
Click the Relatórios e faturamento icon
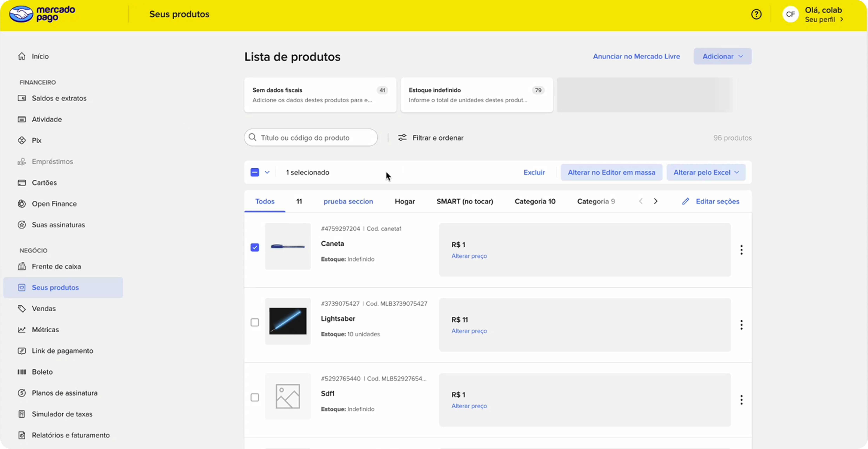click(x=22, y=435)
